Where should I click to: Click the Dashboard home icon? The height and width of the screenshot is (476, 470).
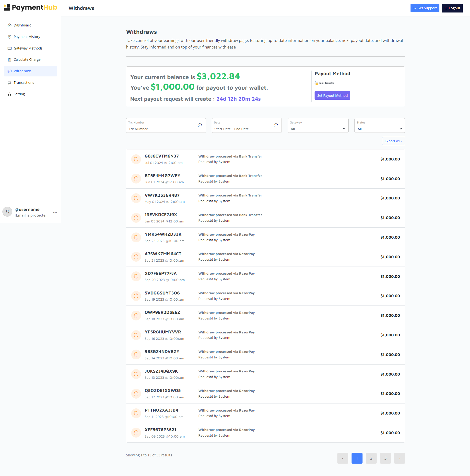tap(10, 25)
